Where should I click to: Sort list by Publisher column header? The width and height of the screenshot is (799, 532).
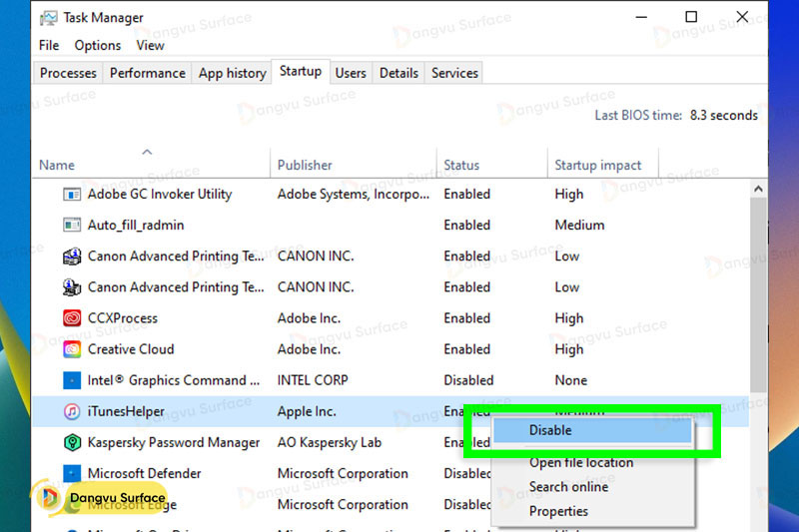[x=305, y=165]
